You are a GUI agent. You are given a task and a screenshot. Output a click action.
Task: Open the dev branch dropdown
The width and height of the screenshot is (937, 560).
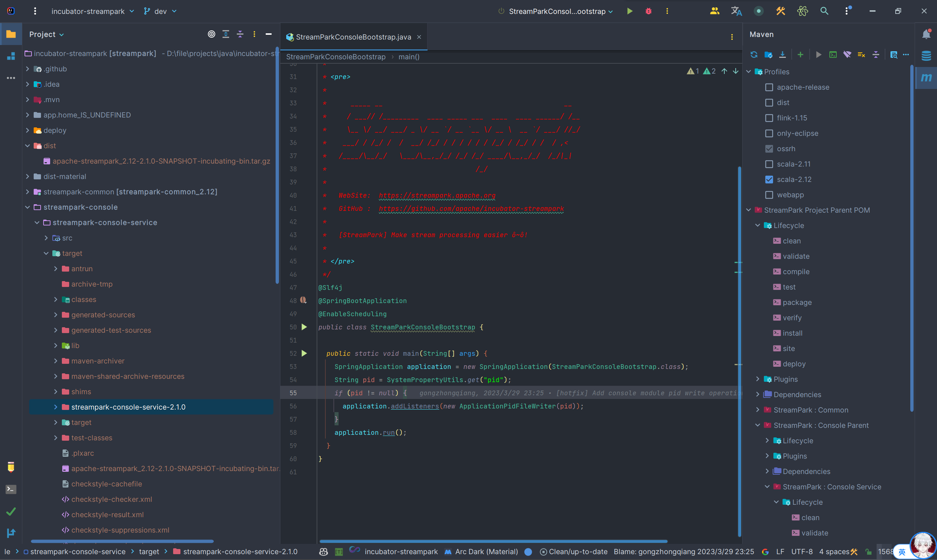pyautogui.click(x=160, y=11)
